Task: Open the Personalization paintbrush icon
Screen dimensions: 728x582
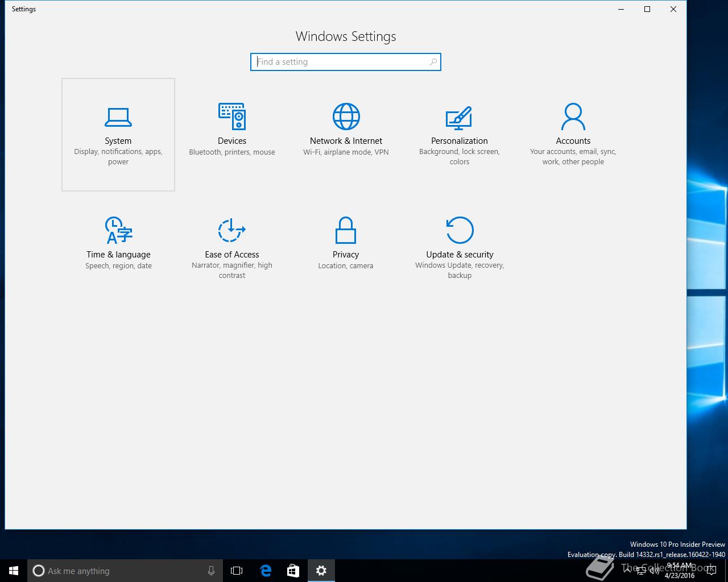Action: point(459,117)
